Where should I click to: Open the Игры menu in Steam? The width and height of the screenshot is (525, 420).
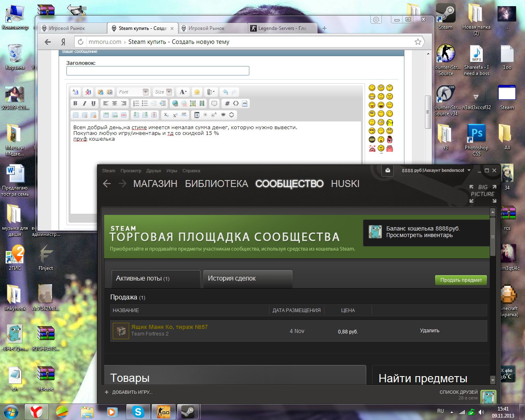point(172,171)
